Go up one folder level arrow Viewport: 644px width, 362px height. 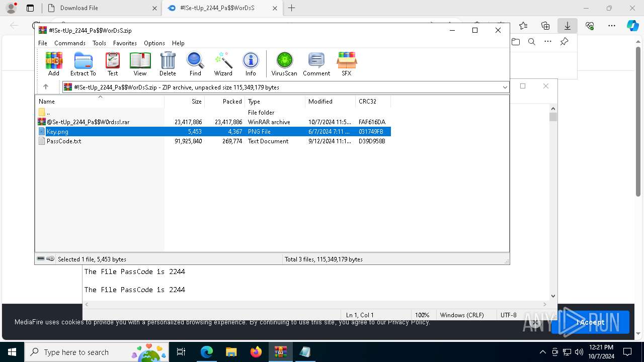46,87
